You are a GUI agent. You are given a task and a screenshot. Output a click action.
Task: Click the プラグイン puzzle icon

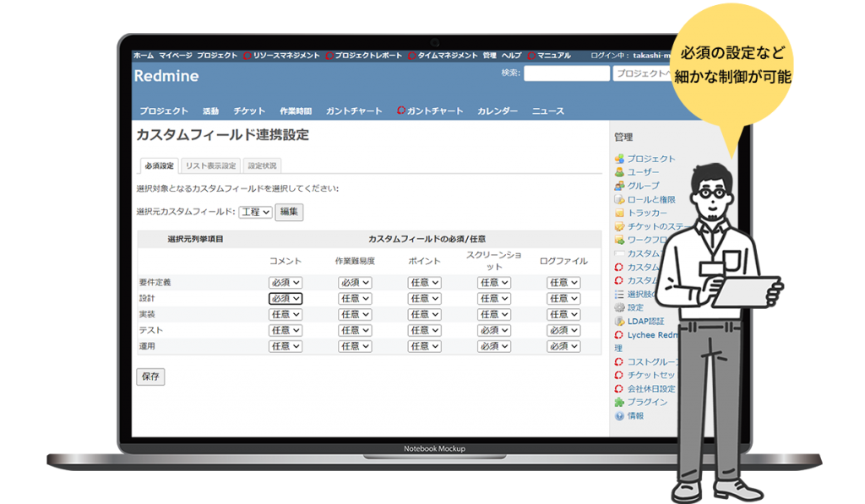[619, 402]
